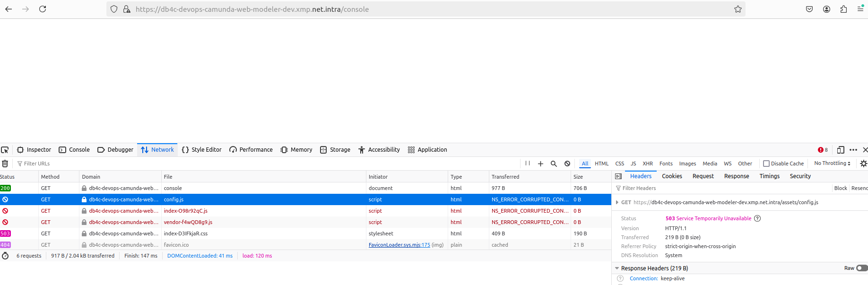Switch to the Debugger tab
This screenshot has width=868, height=285.
[x=115, y=150]
